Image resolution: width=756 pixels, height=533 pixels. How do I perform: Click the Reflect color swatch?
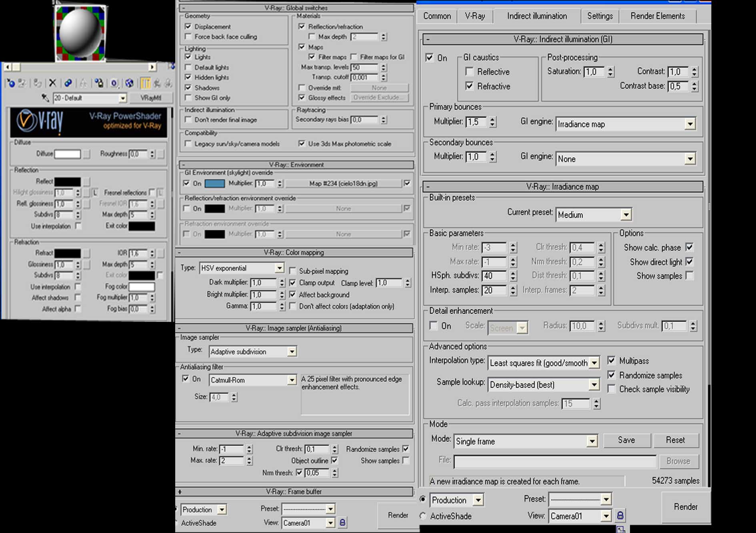click(x=67, y=182)
